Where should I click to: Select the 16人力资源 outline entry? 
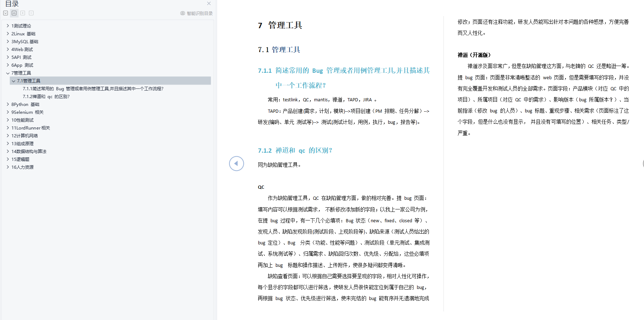(22, 167)
